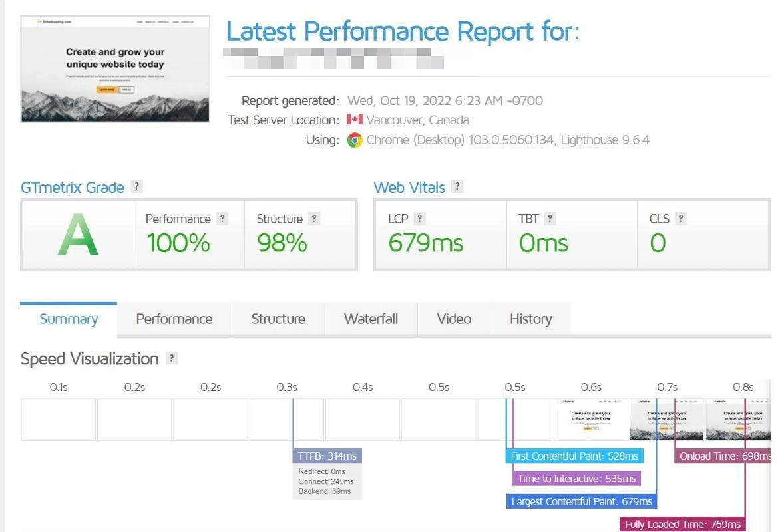
Task: Click the First Contentful Paint marker label
Action: (x=574, y=456)
